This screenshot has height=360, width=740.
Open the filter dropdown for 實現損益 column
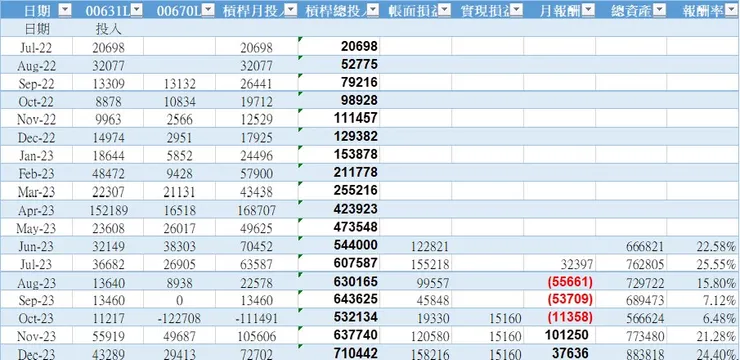[516, 10]
